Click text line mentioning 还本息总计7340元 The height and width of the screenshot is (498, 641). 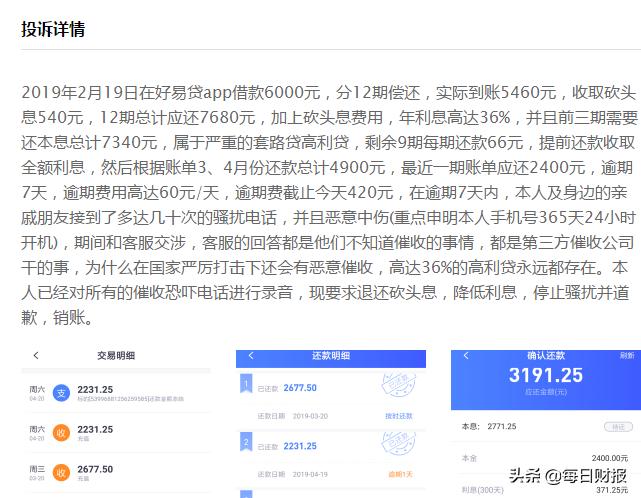328,142
